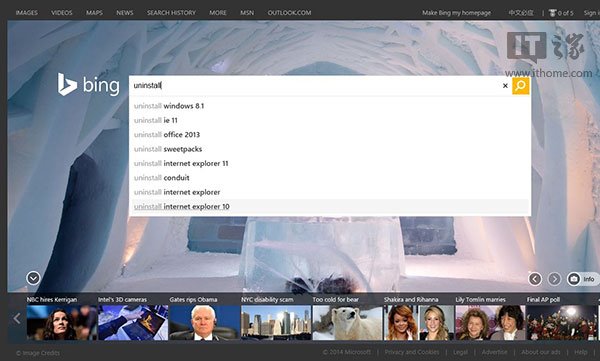Image resolution: width=600 pixels, height=361 pixels.
Task: Open the Gates rips Obama news thumbnail
Action: coord(204,319)
